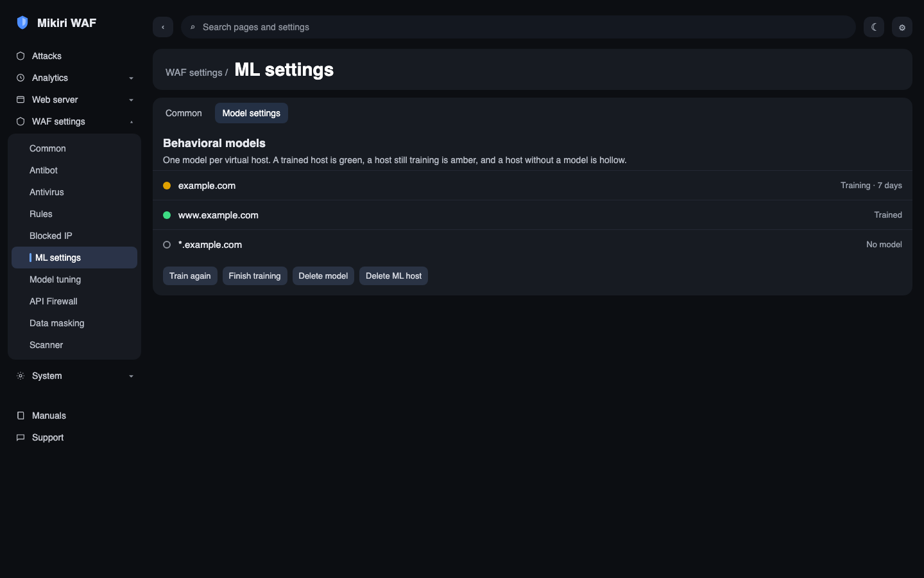
Task: Expand the Web server menu chevron
Action: pos(131,100)
